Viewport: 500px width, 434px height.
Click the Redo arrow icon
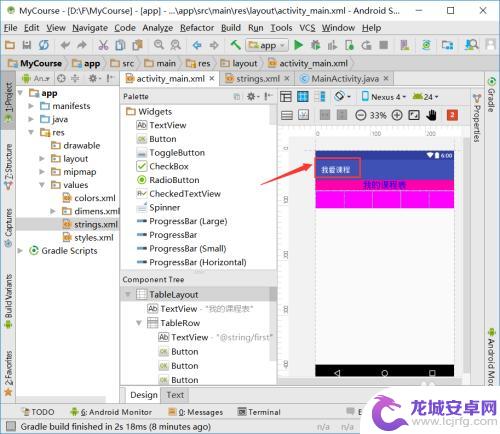(82, 45)
